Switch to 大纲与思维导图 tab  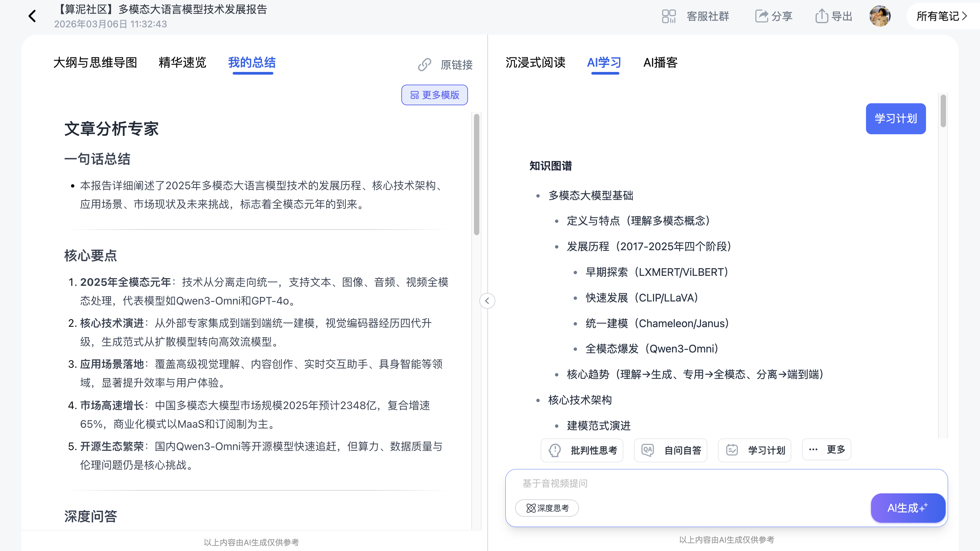pyautogui.click(x=95, y=62)
